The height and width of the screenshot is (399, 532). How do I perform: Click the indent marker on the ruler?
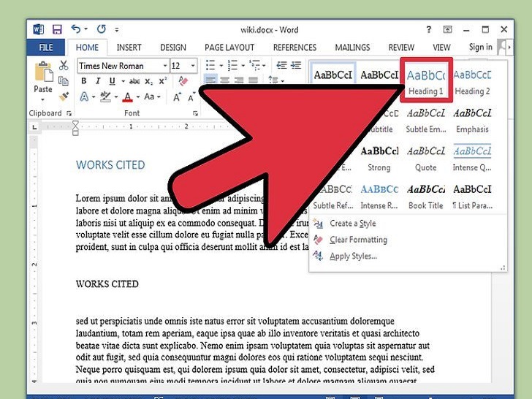(x=75, y=128)
